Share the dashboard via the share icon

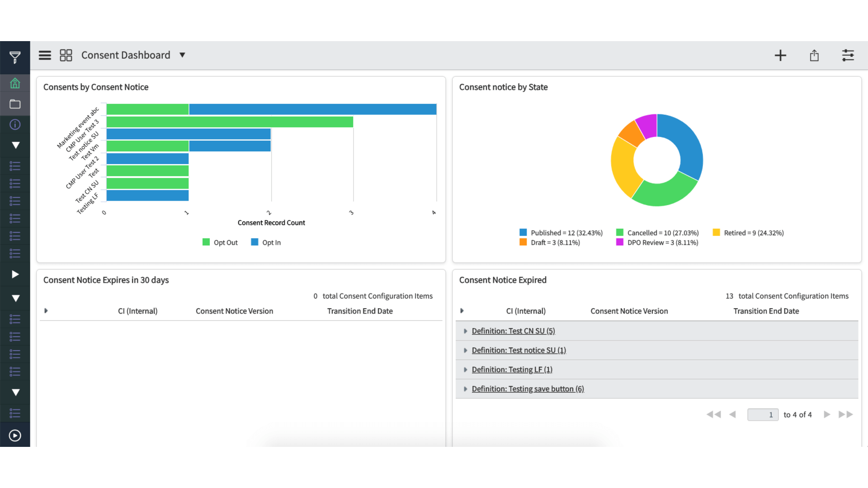coord(814,56)
